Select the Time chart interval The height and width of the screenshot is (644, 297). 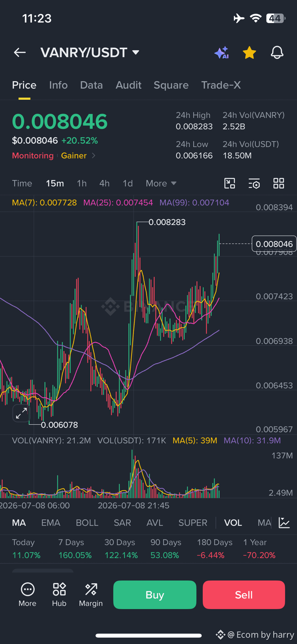click(22, 184)
